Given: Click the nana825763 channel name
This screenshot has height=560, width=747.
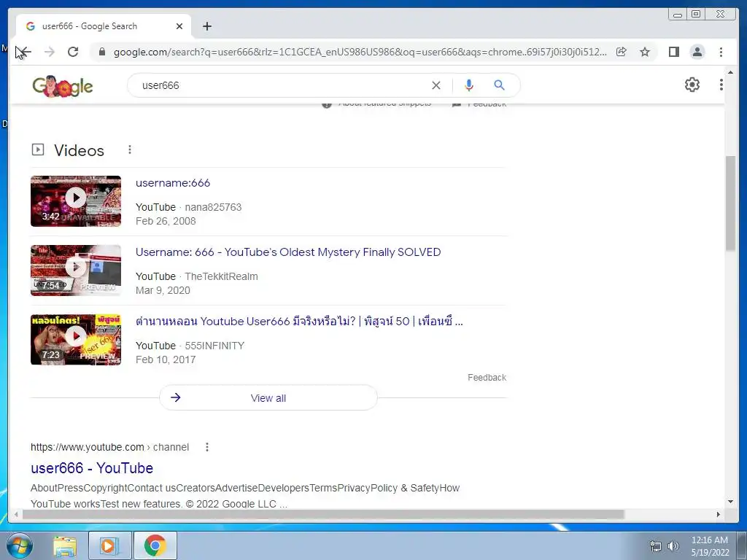Looking at the screenshot, I should (213, 207).
